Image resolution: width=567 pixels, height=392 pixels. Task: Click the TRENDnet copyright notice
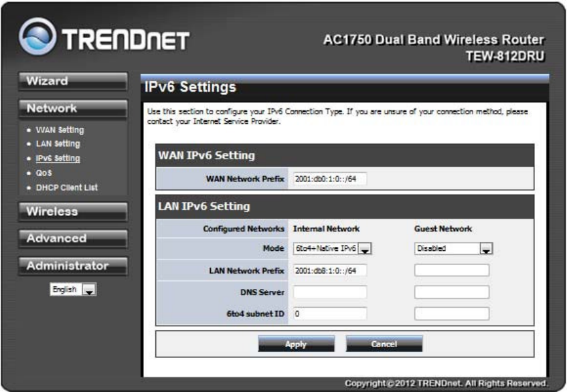click(447, 383)
